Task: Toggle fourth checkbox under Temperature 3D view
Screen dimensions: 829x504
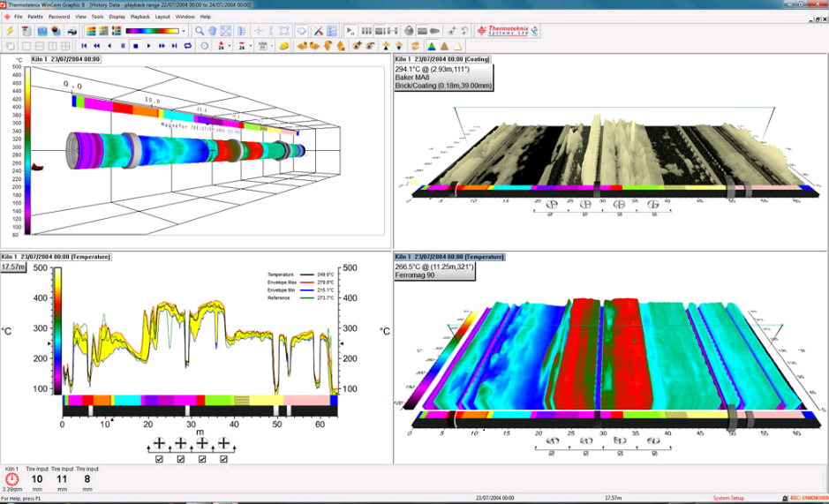Action: click(654, 453)
